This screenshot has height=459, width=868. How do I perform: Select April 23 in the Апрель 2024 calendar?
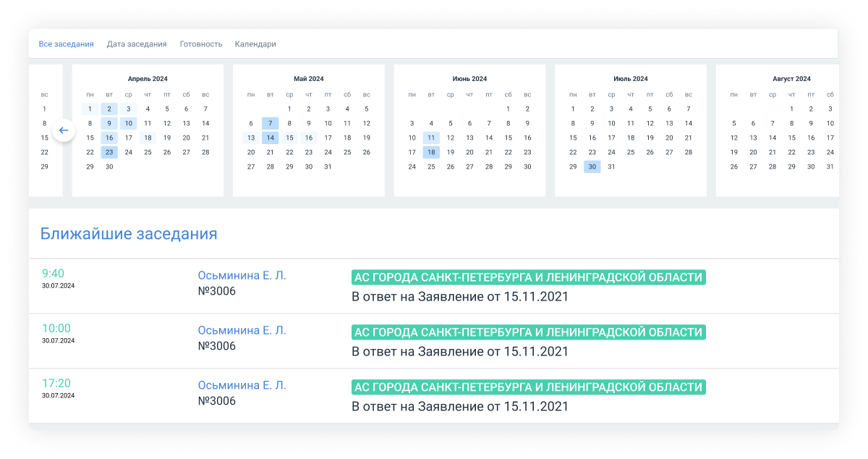(109, 152)
